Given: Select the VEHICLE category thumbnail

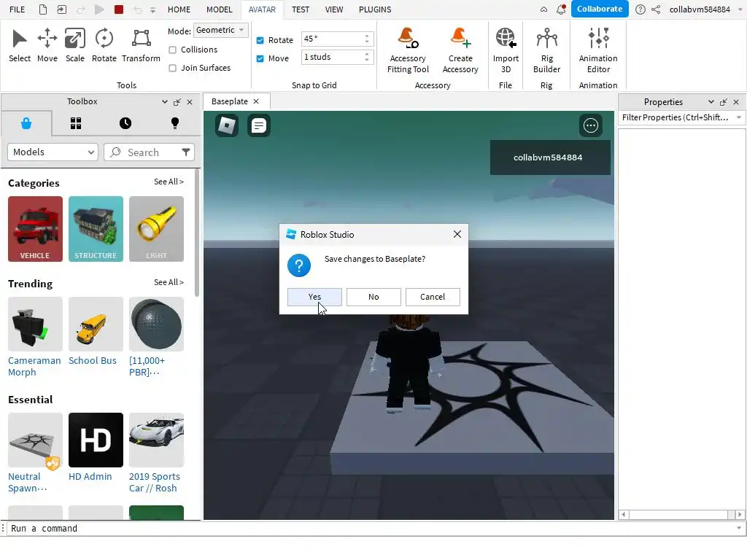Looking at the screenshot, I should pos(35,228).
